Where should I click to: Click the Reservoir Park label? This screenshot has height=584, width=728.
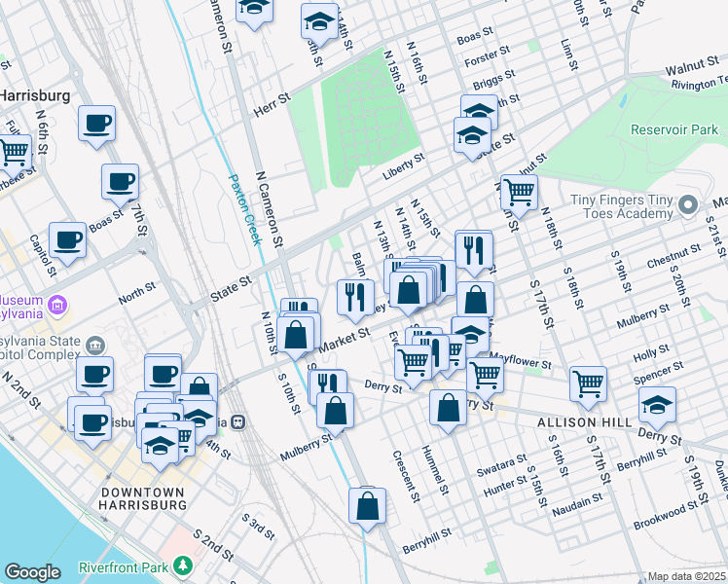674,129
